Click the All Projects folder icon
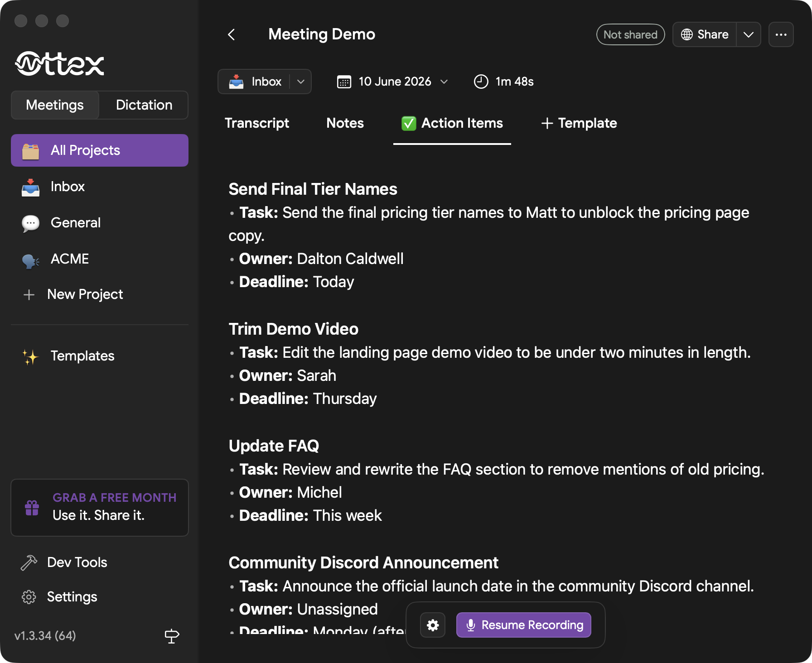This screenshot has height=663, width=812. pos(30,151)
